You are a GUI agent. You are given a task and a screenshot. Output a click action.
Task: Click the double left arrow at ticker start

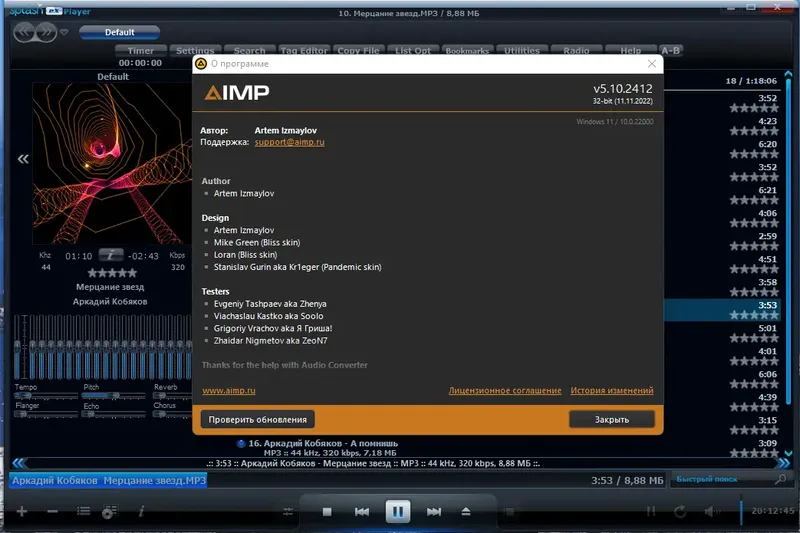click(x=18, y=463)
